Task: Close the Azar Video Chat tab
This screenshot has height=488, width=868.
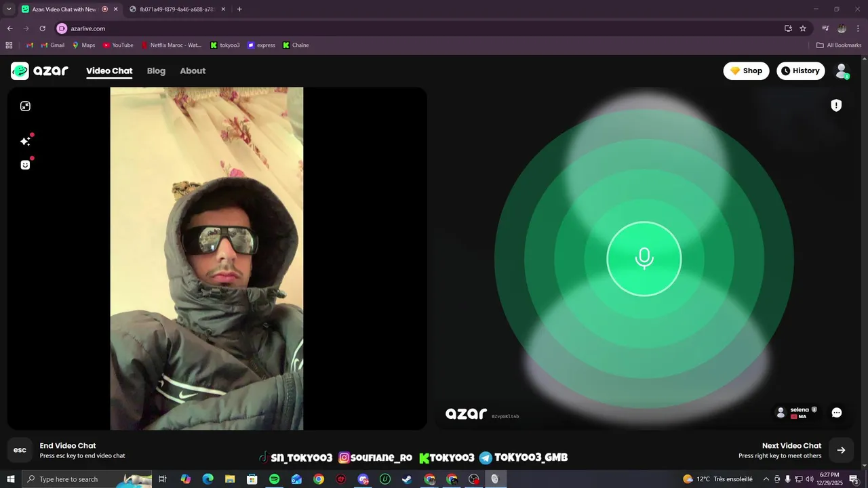Action: tap(115, 9)
